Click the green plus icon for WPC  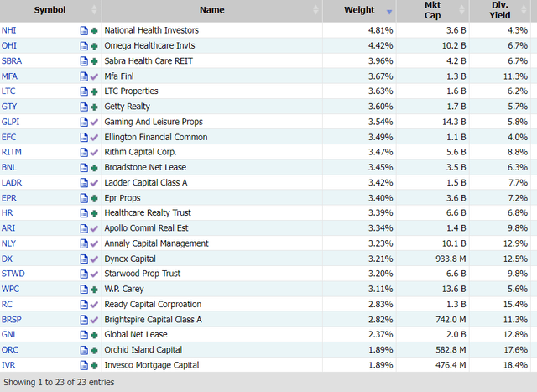tap(94, 290)
